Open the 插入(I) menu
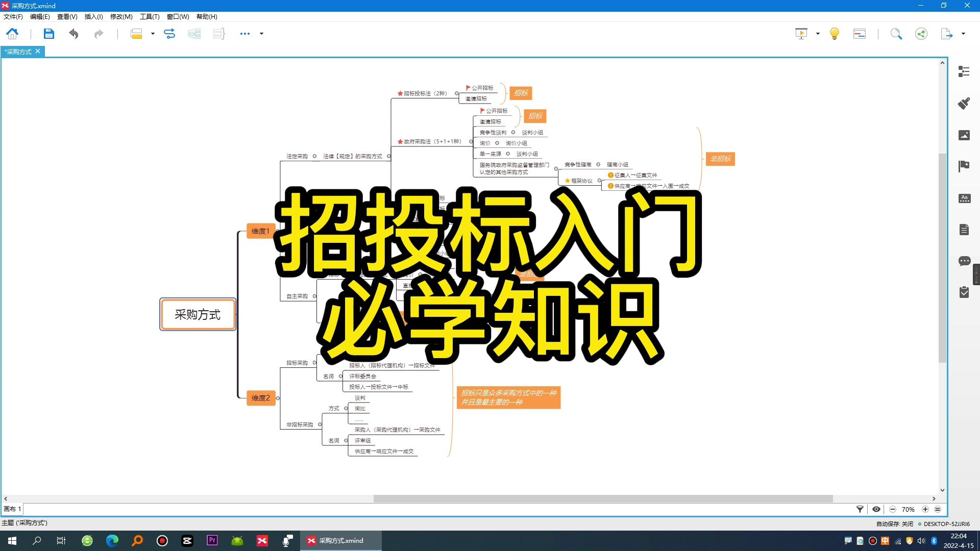 pyautogui.click(x=93, y=16)
